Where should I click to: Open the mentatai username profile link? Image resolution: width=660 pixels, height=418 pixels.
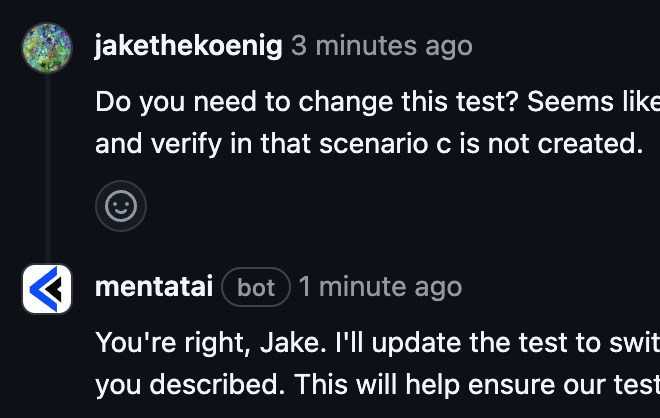(x=154, y=287)
